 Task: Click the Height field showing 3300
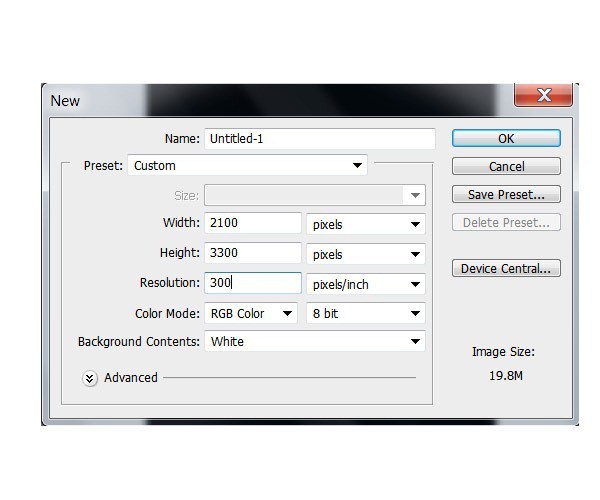coord(253,254)
